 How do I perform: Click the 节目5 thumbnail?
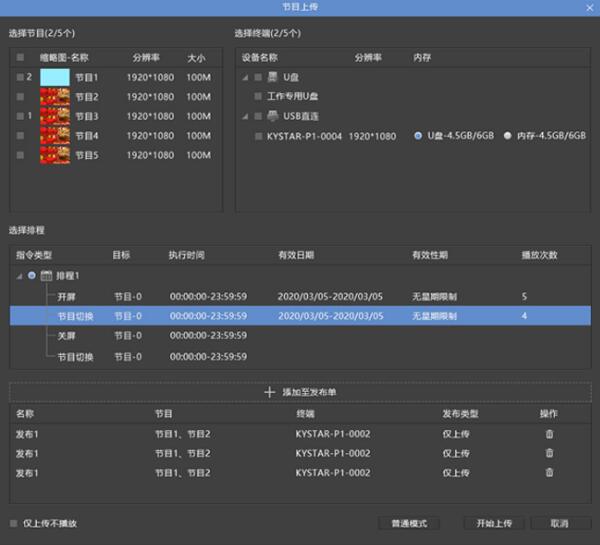click(55, 155)
